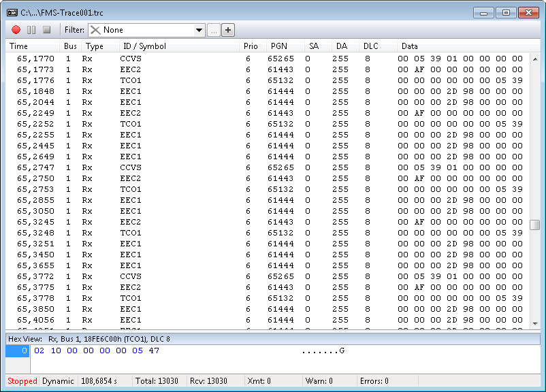
Task: Select the TCO1 row at time 65,2753
Action: click(268, 189)
